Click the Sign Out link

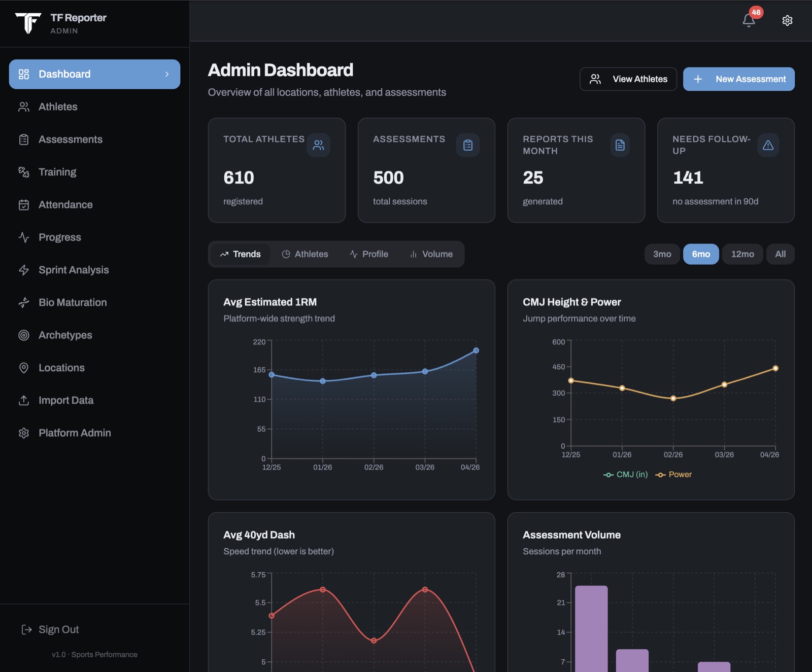[50, 629]
